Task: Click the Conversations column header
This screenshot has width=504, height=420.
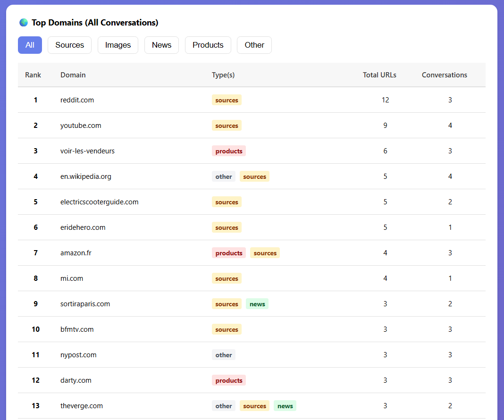Action: click(x=444, y=75)
